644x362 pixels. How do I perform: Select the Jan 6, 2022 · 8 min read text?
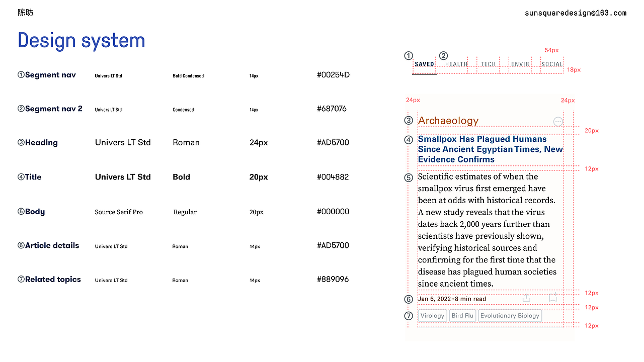(452, 299)
